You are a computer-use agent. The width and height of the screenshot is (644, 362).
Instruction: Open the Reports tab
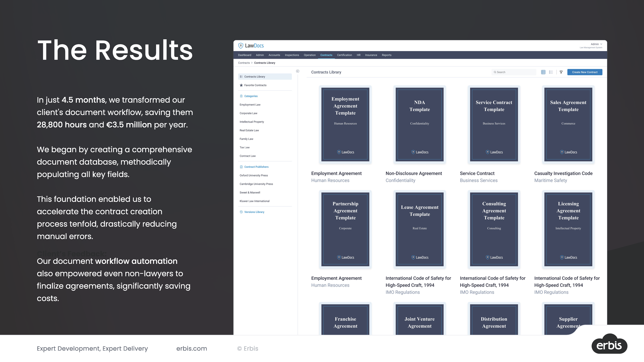point(386,55)
